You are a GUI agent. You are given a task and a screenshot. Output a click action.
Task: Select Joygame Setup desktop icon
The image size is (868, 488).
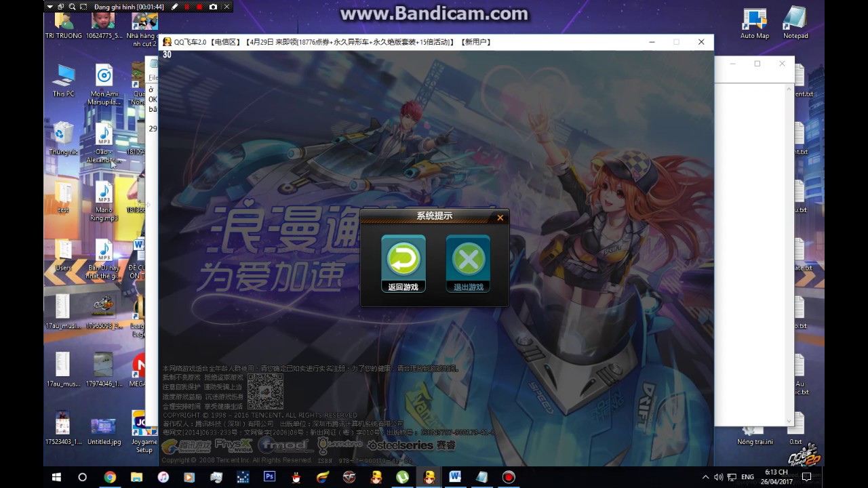click(144, 432)
